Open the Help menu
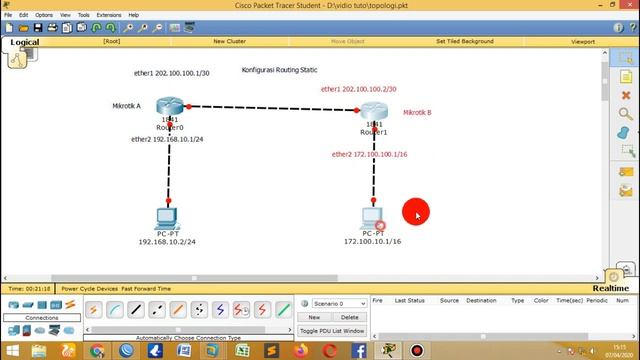640x360 pixels. [x=133, y=15]
